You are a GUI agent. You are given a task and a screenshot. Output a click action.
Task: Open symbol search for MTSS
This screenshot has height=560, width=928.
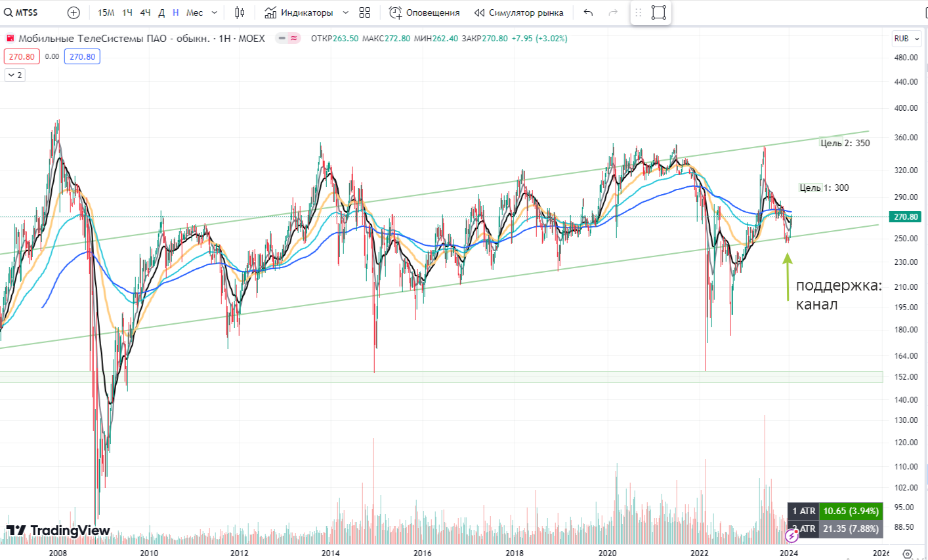[21, 12]
